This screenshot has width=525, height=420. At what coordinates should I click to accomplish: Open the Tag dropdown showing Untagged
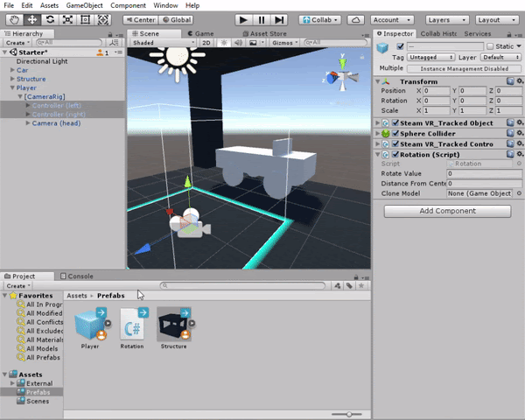coord(430,58)
